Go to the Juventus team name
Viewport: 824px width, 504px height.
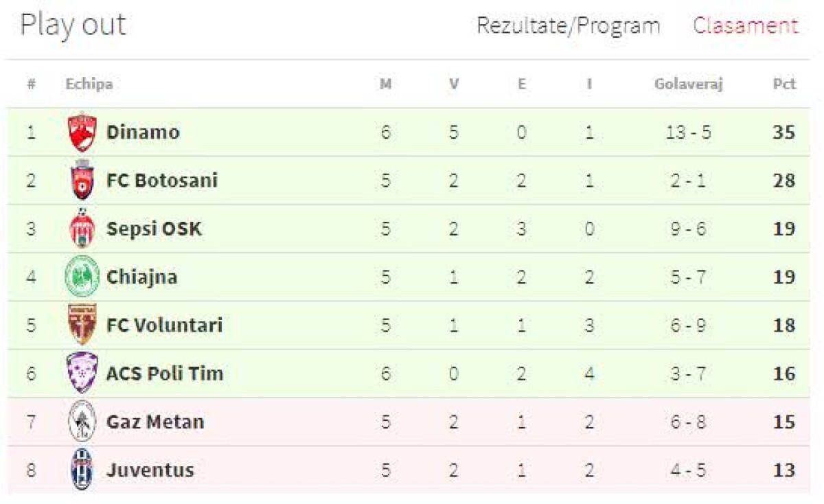pyautogui.click(x=150, y=470)
